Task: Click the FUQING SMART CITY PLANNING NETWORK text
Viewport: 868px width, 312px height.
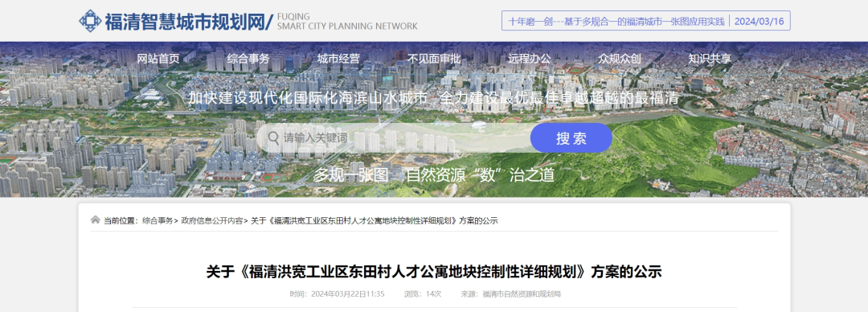Action: (x=347, y=21)
